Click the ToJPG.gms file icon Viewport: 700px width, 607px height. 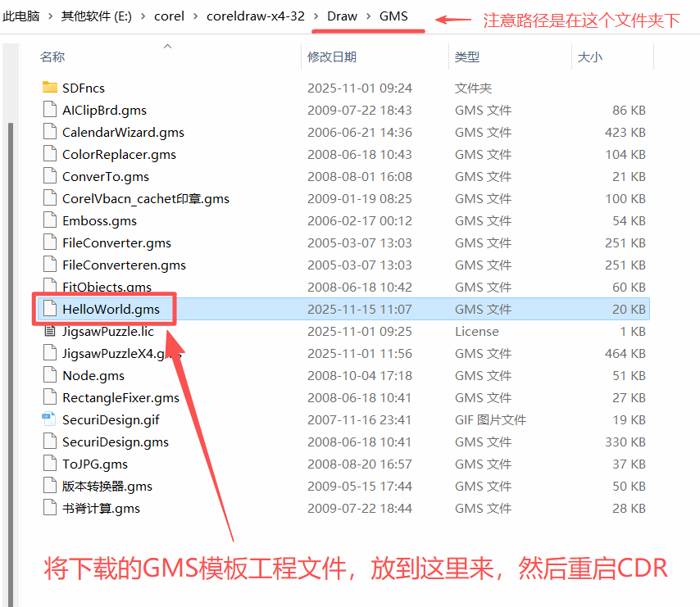point(49,464)
